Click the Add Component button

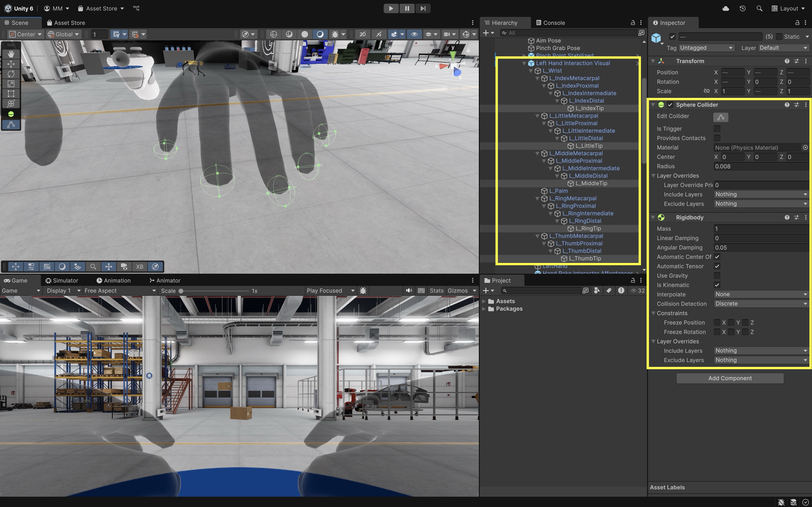click(730, 378)
